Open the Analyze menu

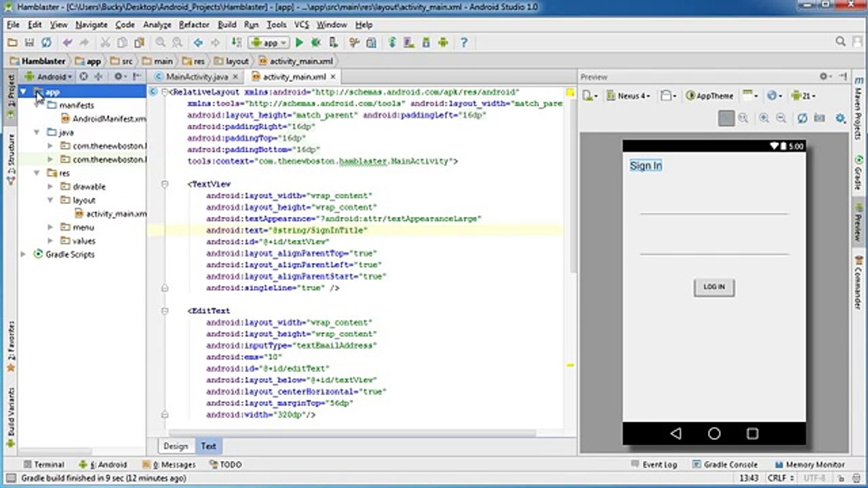(x=157, y=24)
